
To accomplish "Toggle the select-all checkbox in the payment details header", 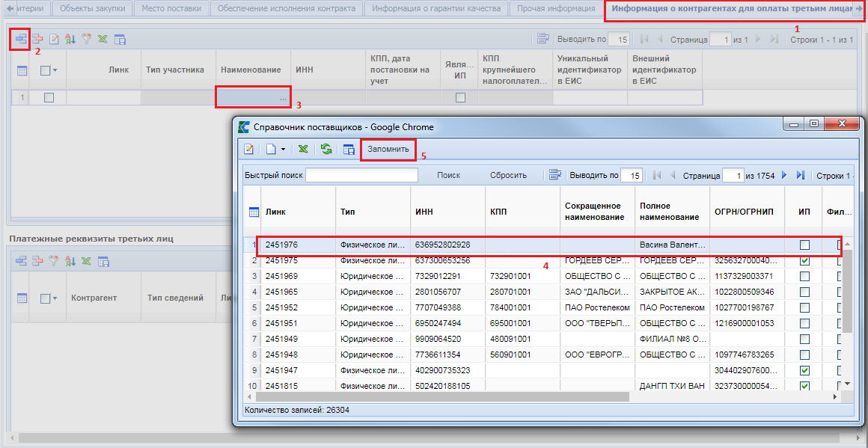I will click(x=46, y=298).
